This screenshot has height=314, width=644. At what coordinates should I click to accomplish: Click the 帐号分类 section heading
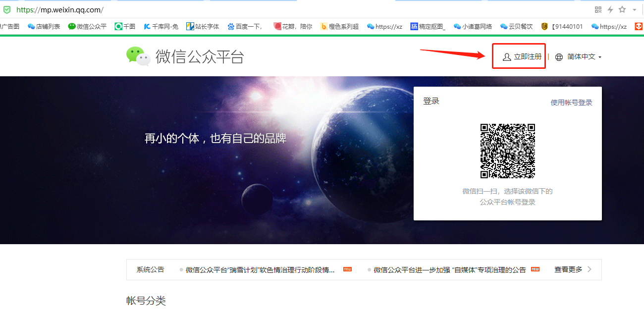point(146,301)
